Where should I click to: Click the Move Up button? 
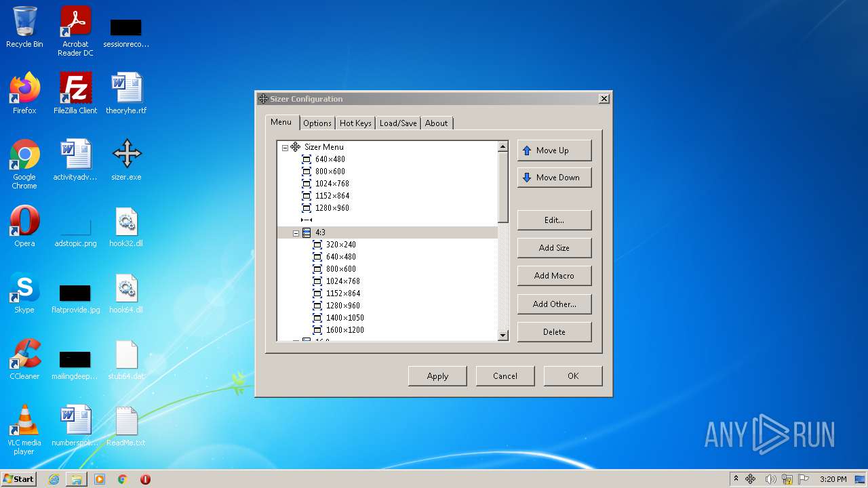tap(554, 150)
